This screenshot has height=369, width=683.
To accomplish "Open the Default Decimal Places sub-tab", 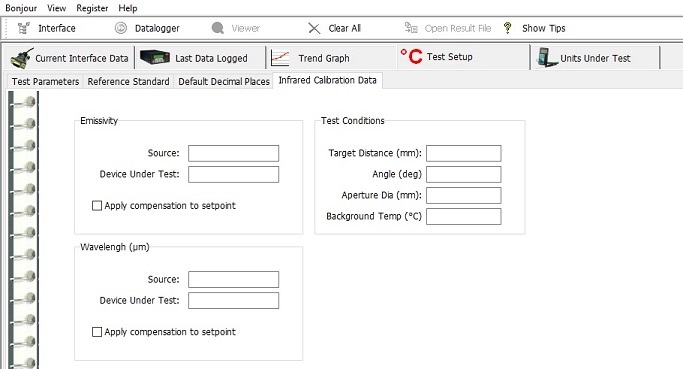I will [224, 81].
